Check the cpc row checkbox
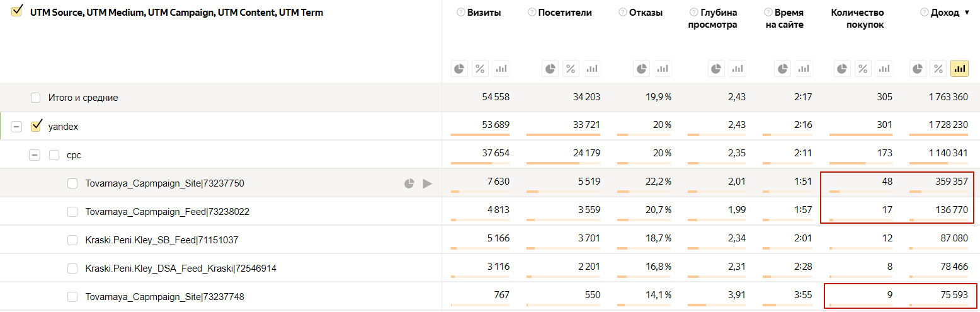Viewport: 980px width, 312px height. click(x=54, y=155)
